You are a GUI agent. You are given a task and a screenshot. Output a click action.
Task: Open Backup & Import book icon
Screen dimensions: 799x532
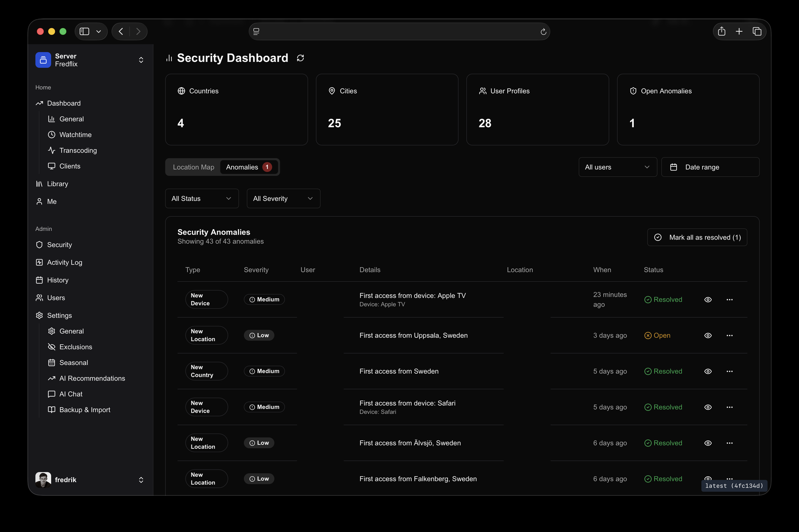point(52,410)
